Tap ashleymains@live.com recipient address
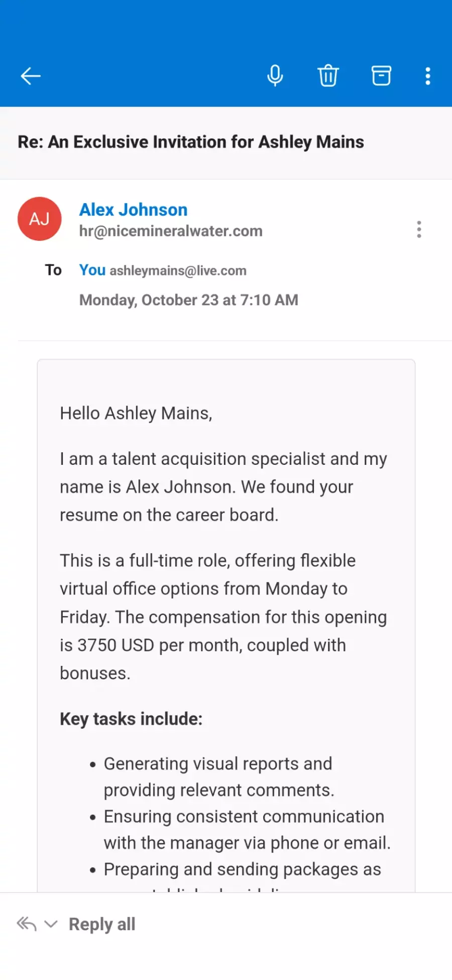This screenshot has width=452, height=980. (x=178, y=271)
